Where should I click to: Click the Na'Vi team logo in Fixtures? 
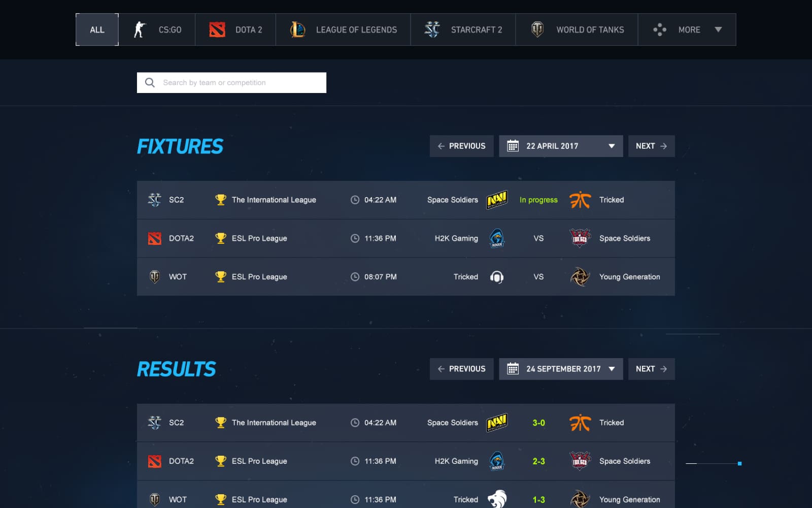(497, 200)
